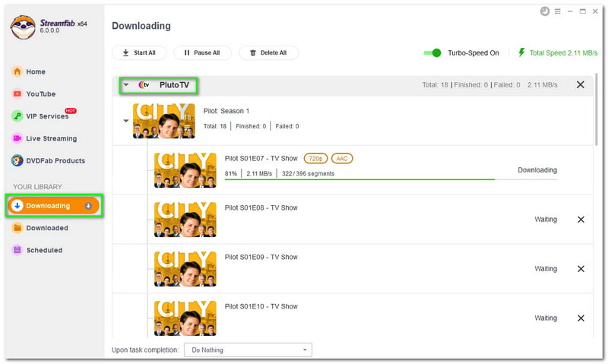Click the Delete All button

point(269,52)
